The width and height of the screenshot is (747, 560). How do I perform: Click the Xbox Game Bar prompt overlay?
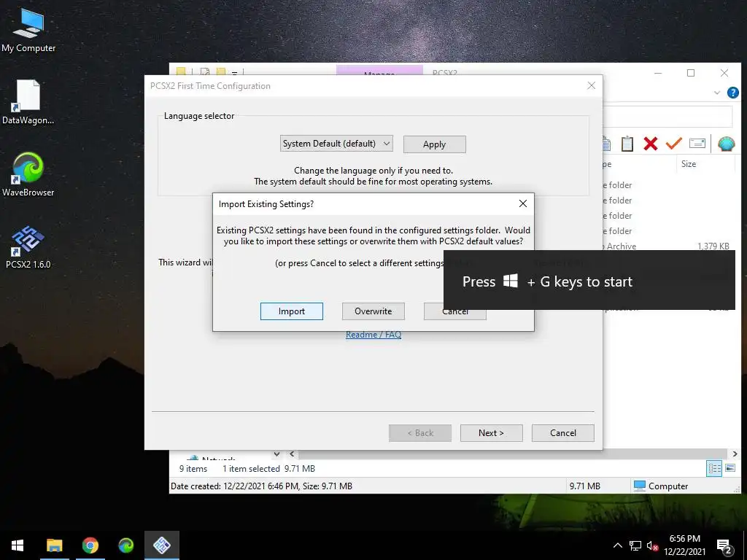click(589, 280)
